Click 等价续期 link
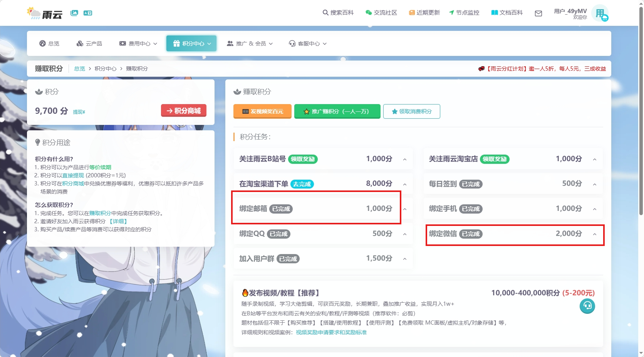The image size is (644, 357). (100, 167)
